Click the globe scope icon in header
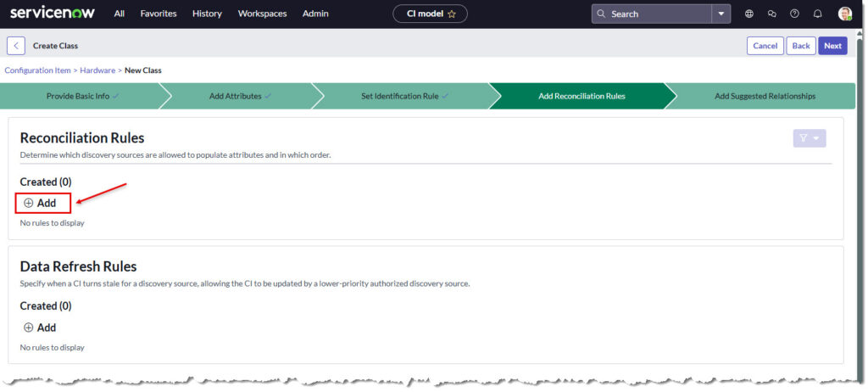The image size is (868, 392). point(748,14)
